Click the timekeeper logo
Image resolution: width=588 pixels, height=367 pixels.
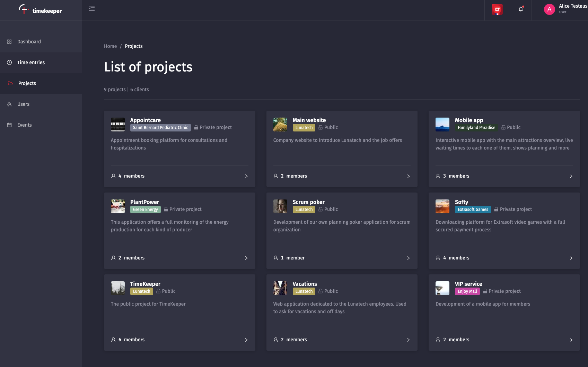(40, 10)
